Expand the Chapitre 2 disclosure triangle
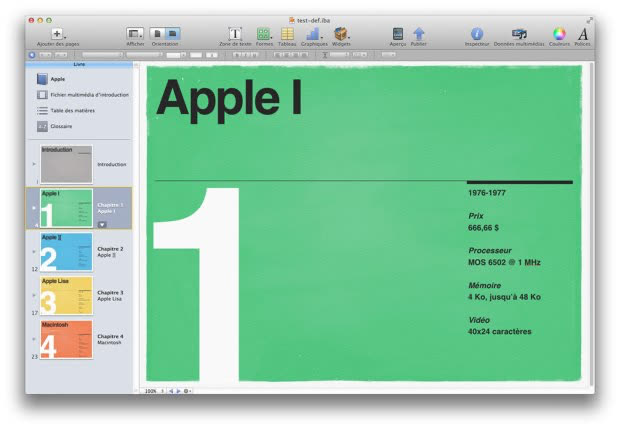 point(34,251)
